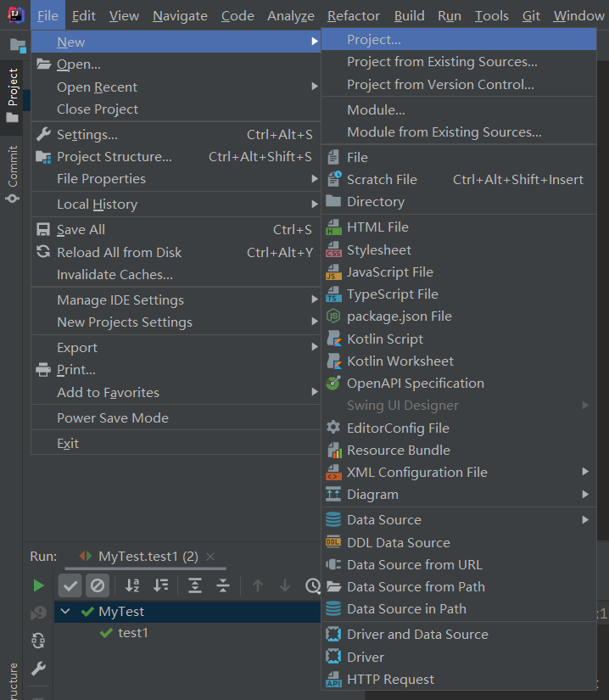Click sort by duration icon in Run toolbar
Screen dimensions: 609x700
pyautogui.click(x=160, y=585)
